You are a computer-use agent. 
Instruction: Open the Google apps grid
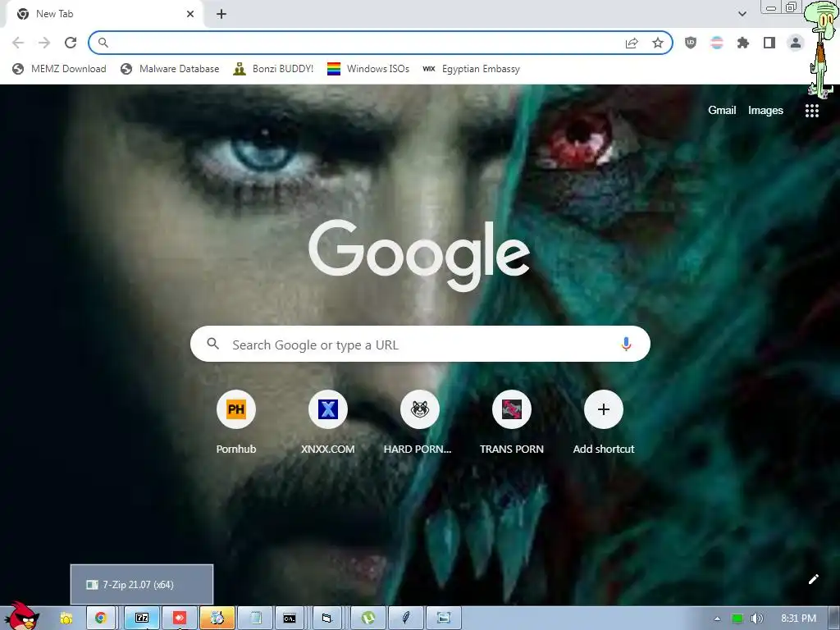point(811,111)
